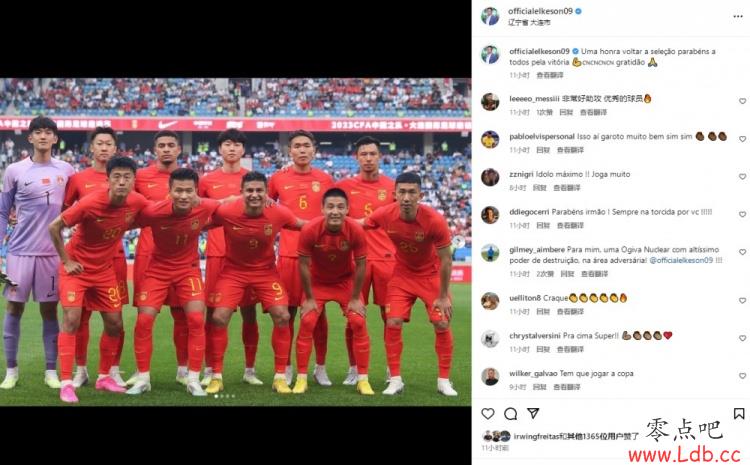Click the team photo image

[x=235, y=242]
